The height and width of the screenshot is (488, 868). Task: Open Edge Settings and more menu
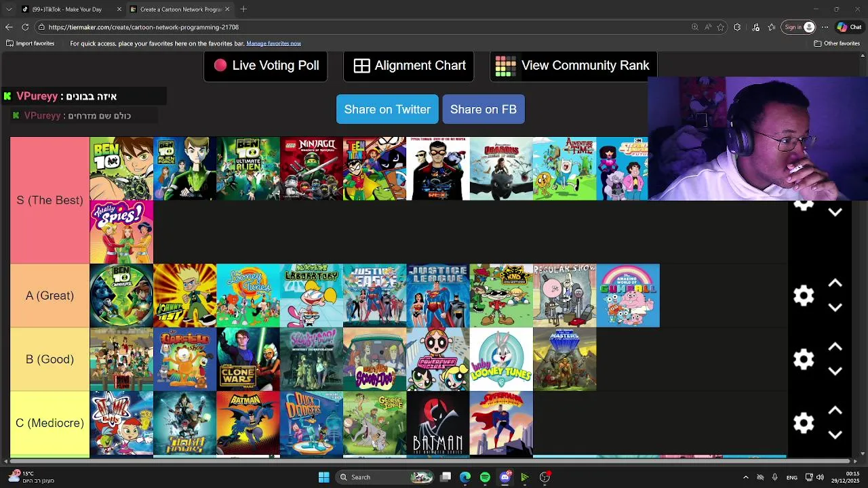(x=825, y=27)
